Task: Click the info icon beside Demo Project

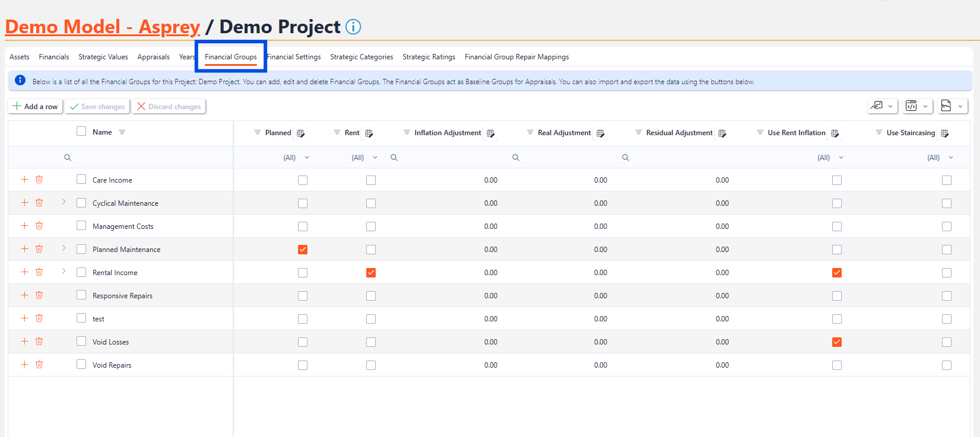Action: [x=353, y=27]
